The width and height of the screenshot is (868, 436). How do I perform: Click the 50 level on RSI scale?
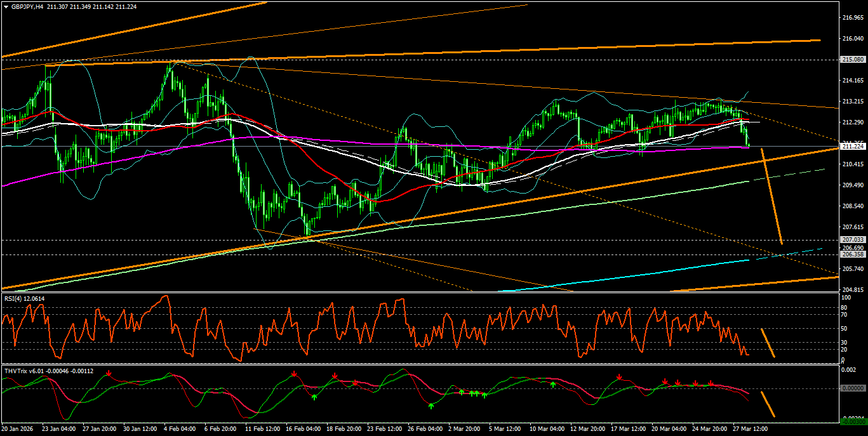click(x=844, y=328)
